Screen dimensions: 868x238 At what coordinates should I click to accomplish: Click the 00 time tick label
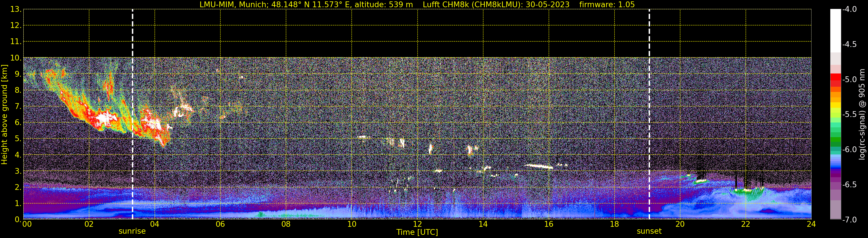tap(26, 224)
